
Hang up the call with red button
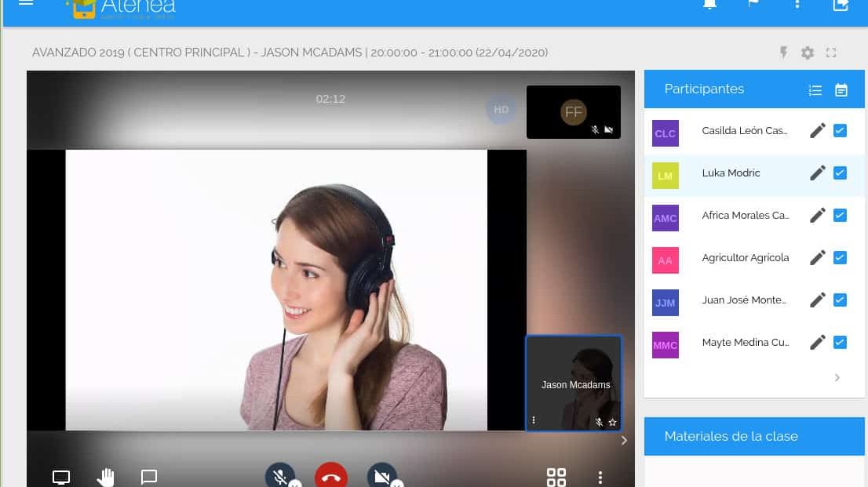[331, 477]
